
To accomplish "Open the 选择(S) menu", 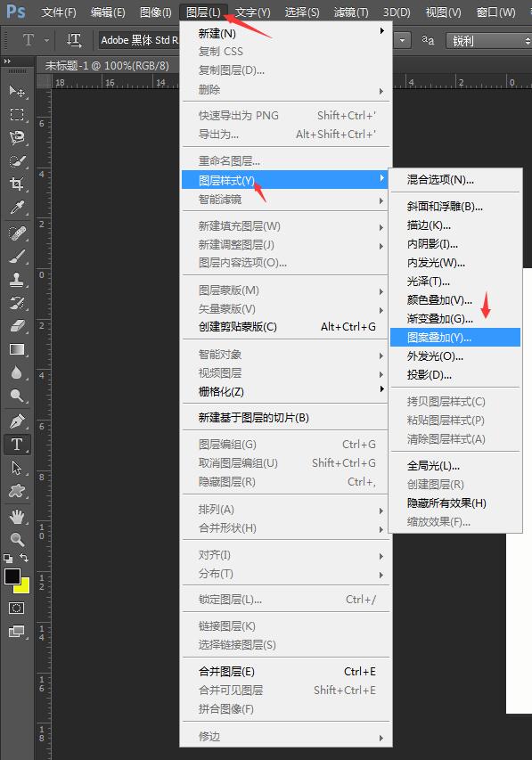I will click(x=301, y=12).
